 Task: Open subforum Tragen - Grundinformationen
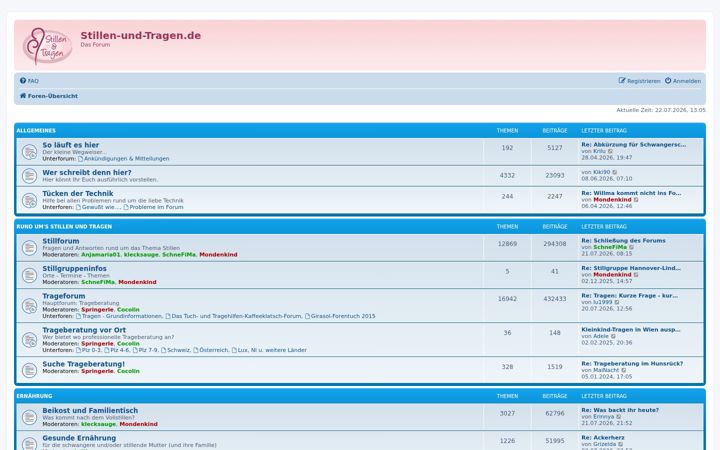click(119, 316)
